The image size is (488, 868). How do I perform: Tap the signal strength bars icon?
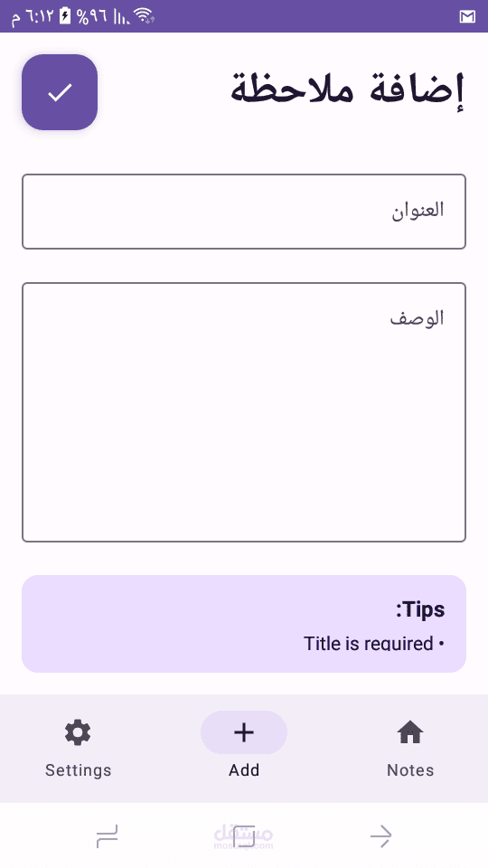coord(122,16)
